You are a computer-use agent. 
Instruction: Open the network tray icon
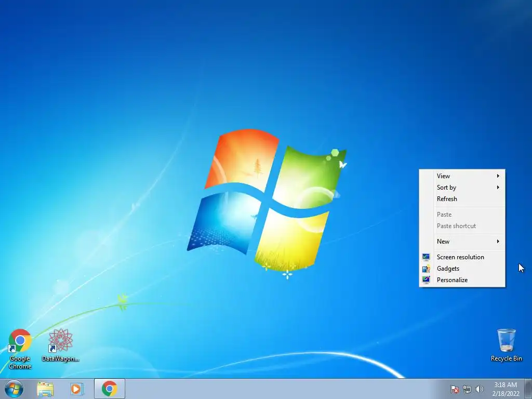pos(467,389)
